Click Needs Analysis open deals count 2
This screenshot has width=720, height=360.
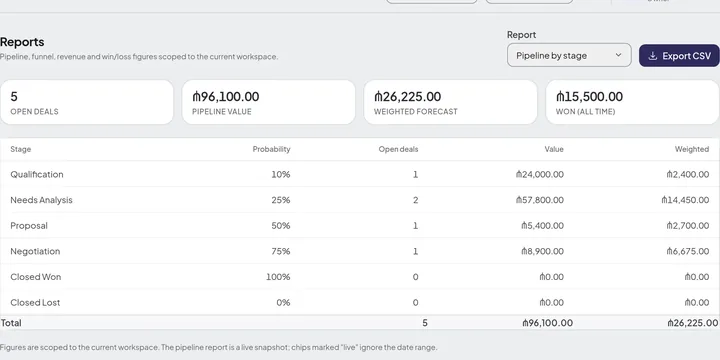click(x=416, y=200)
